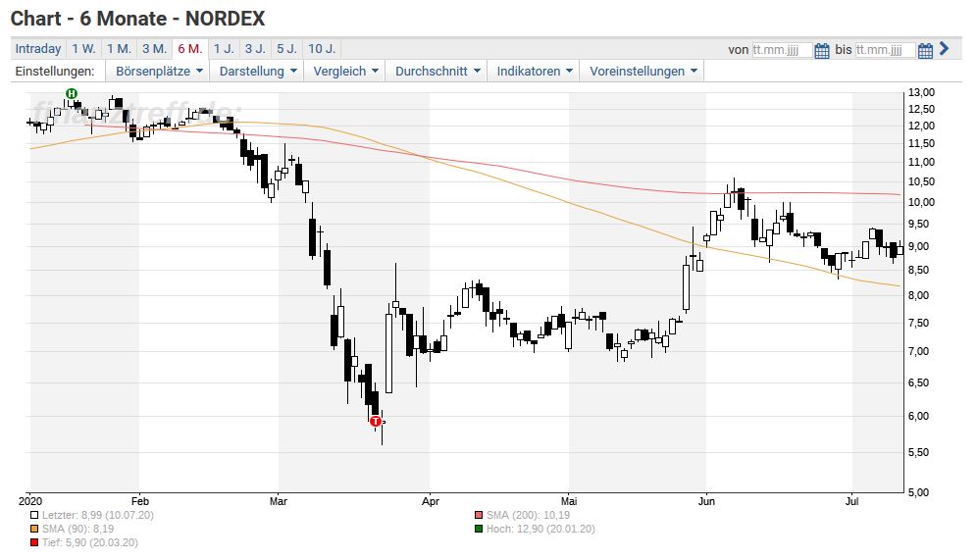Open the Durchschnitt dropdown
This screenshot has width=977, height=560.
click(437, 71)
